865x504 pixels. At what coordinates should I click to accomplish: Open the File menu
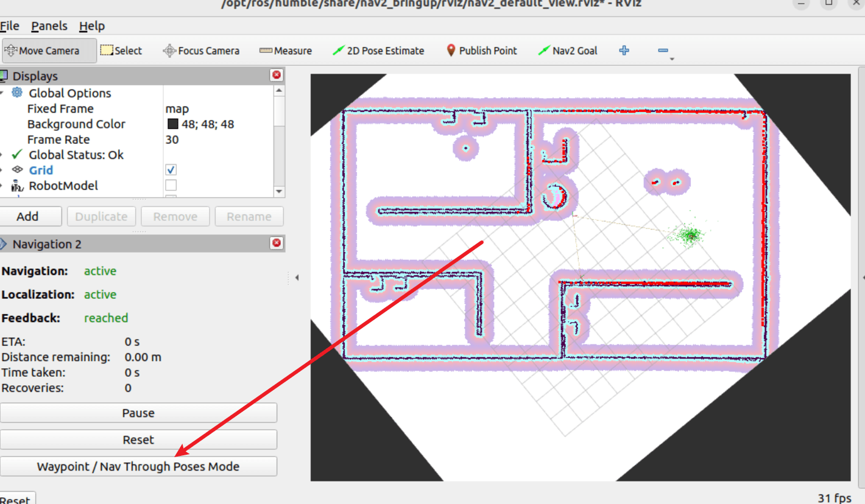coord(10,26)
